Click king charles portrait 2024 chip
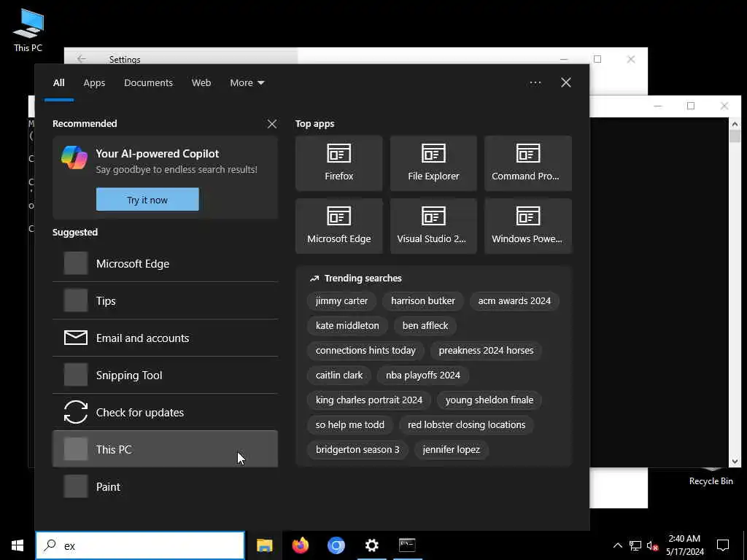This screenshot has width=747, height=560. tap(368, 400)
